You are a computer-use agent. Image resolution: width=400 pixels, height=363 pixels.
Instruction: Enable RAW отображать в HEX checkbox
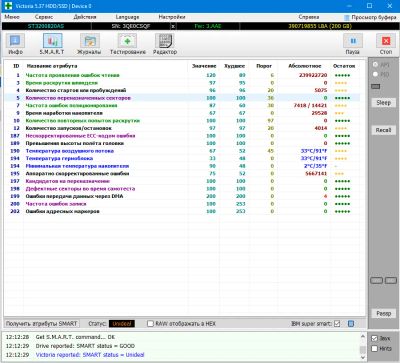150,324
